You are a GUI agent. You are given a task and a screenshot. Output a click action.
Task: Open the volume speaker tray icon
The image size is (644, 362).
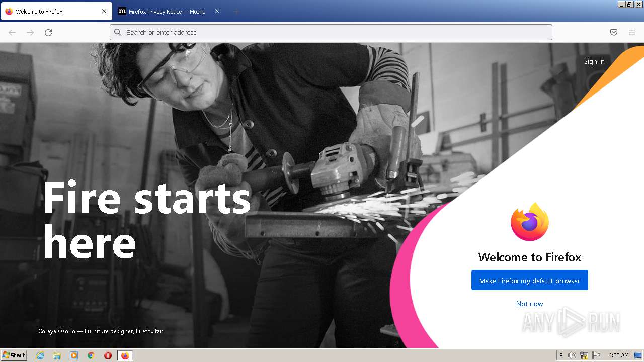tap(572, 355)
